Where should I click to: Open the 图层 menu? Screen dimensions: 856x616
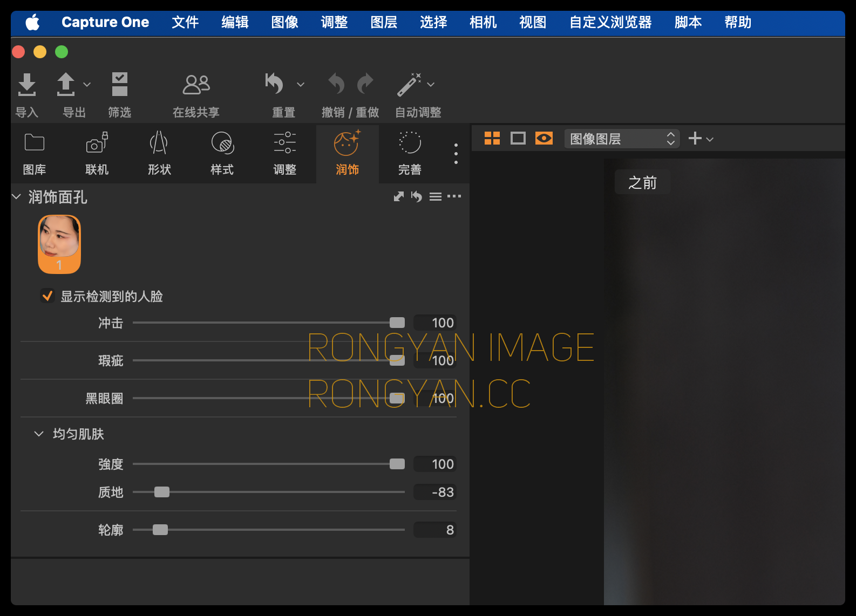pos(384,22)
